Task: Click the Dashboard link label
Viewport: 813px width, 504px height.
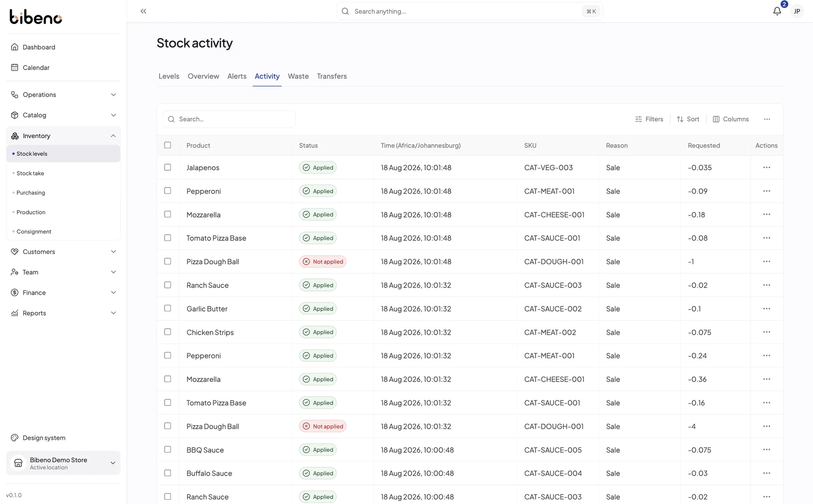Action: tap(39, 47)
